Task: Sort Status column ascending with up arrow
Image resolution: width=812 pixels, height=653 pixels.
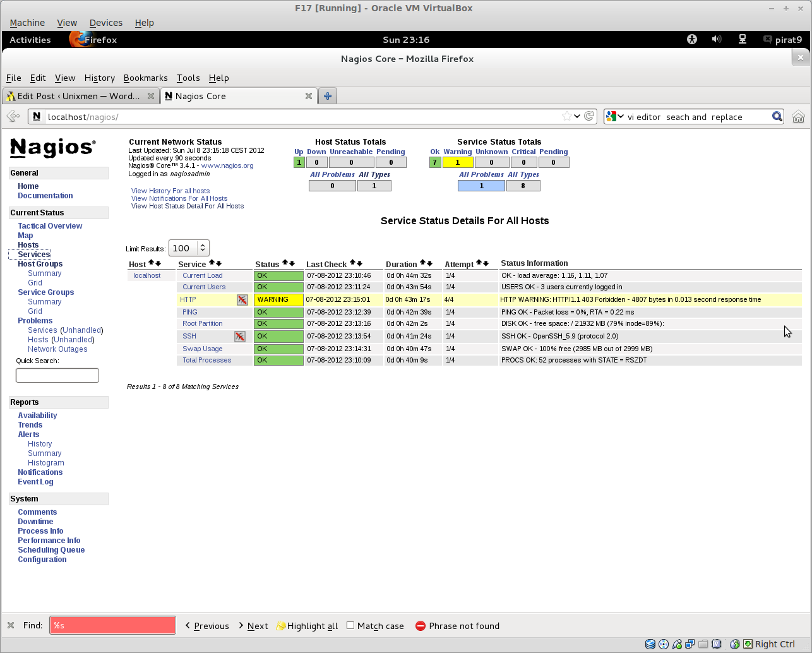Action: [x=285, y=263]
